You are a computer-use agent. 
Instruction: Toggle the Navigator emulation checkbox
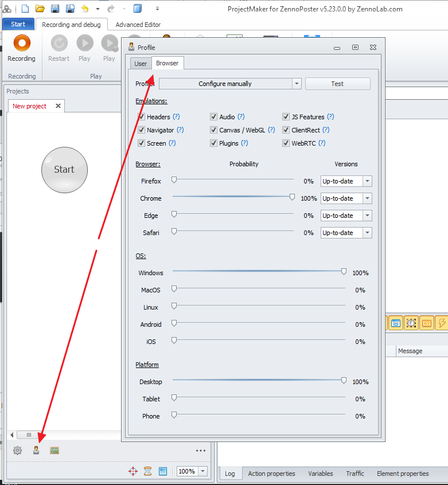(x=141, y=130)
